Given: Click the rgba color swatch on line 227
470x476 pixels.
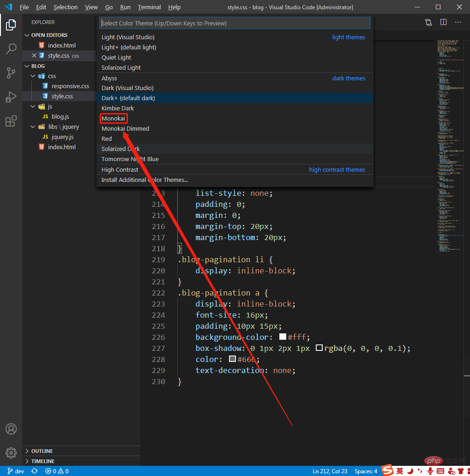Looking at the screenshot, I should tap(319, 348).
